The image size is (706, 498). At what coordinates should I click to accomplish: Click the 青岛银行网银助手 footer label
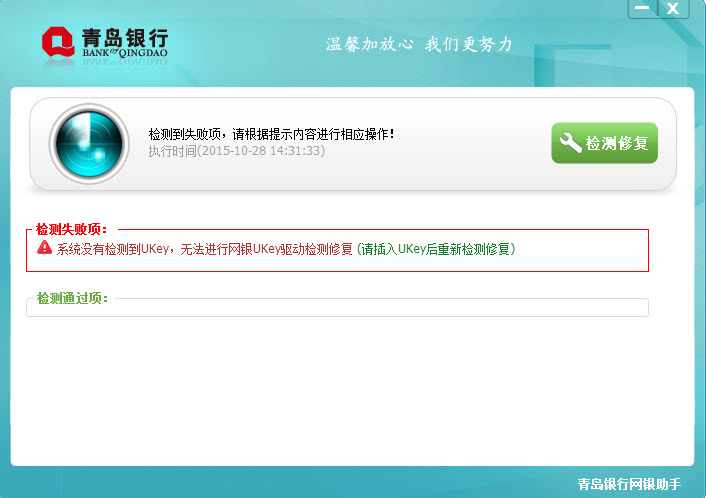pyautogui.click(x=628, y=484)
